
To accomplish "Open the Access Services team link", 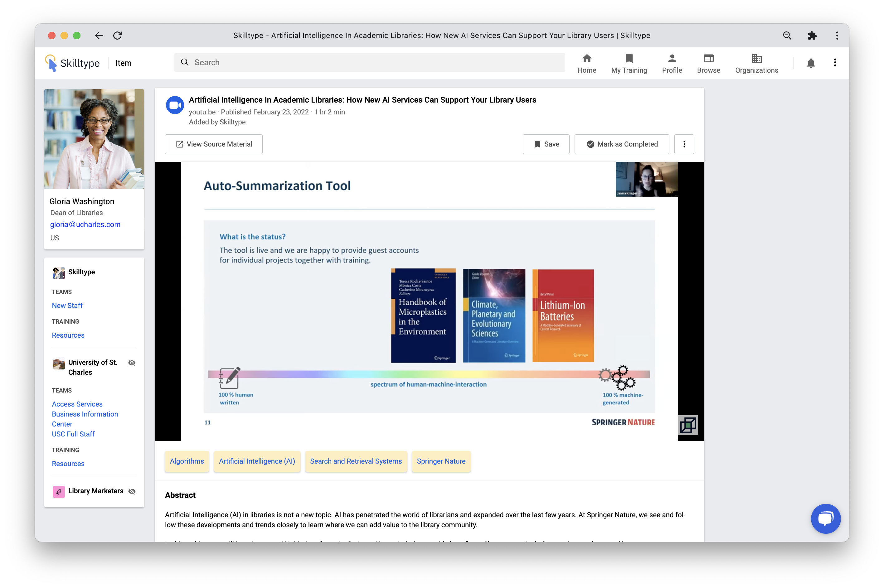I will [77, 404].
